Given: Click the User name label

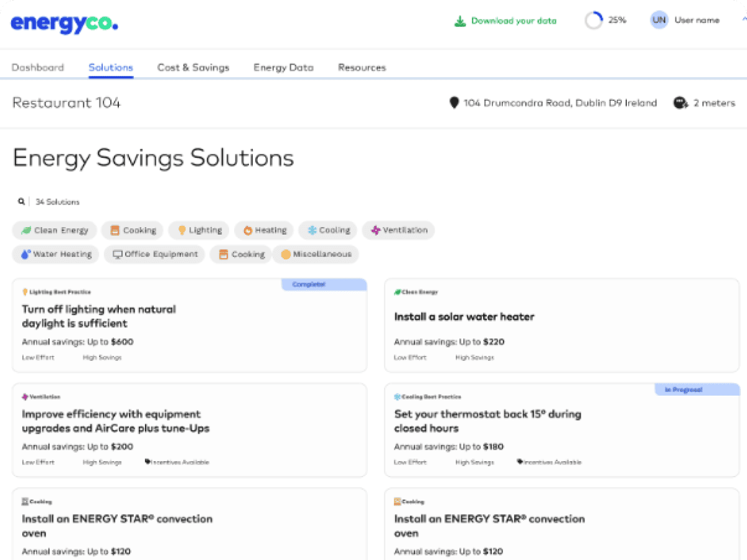Looking at the screenshot, I should tap(697, 21).
